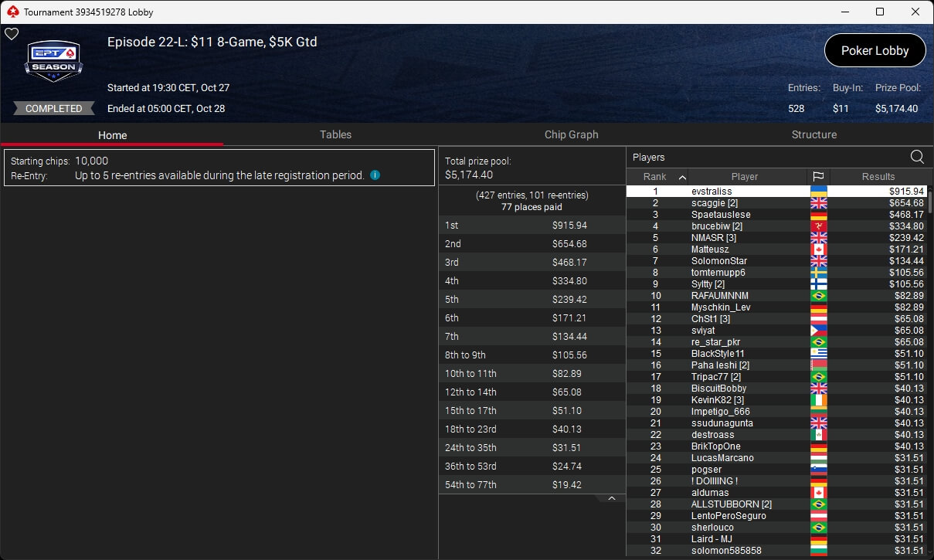Viewport: 934px width, 560px height.
Task: Click the re-entry info icon
Action: pos(375,176)
